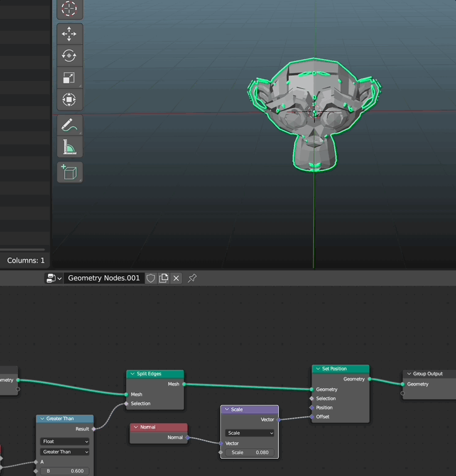Select the Measure tool
Viewport: 456px width, 476px height.
[70, 147]
